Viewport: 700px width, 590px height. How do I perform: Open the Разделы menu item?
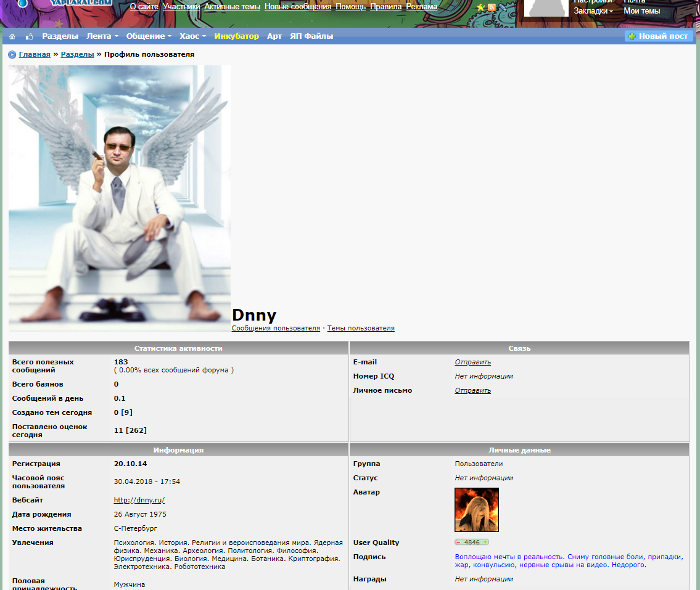click(60, 36)
